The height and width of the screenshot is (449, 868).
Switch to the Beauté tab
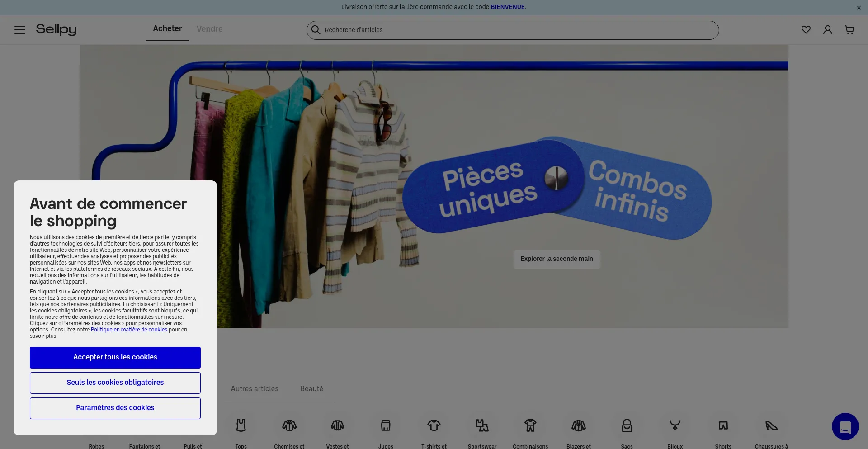point(311,389)
